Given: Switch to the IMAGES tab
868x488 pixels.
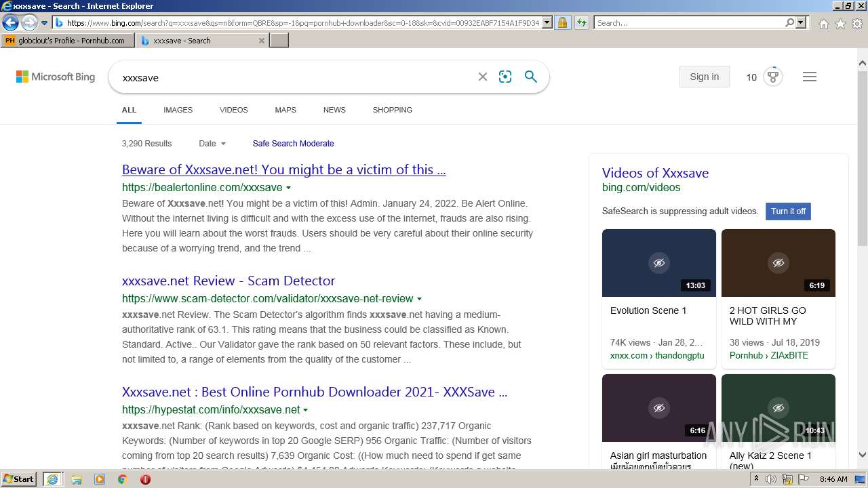Looking at the screenshot, I should coord(178,110).
